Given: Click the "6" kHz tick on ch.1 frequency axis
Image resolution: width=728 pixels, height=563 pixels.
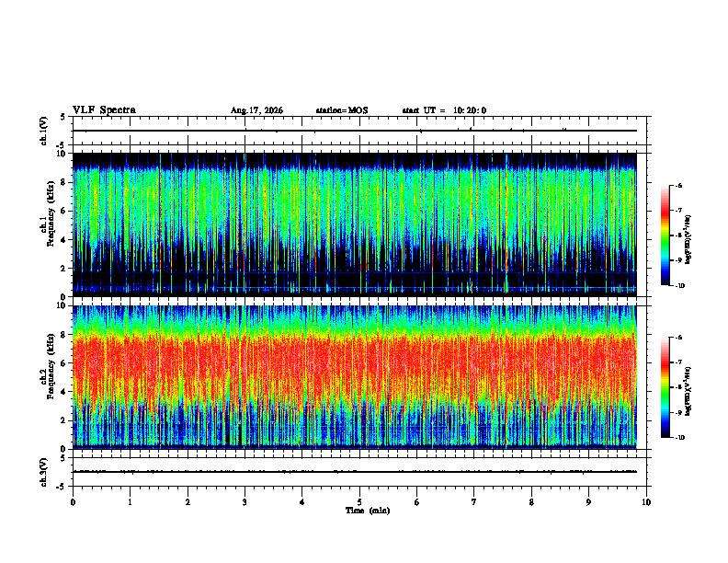Looking at the screenshot, I should [x=64, y=212].
